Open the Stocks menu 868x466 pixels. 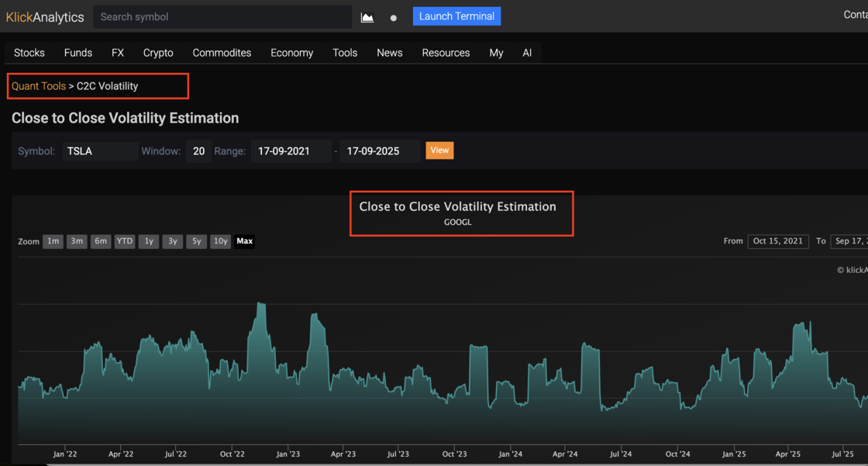click(29, 53)
